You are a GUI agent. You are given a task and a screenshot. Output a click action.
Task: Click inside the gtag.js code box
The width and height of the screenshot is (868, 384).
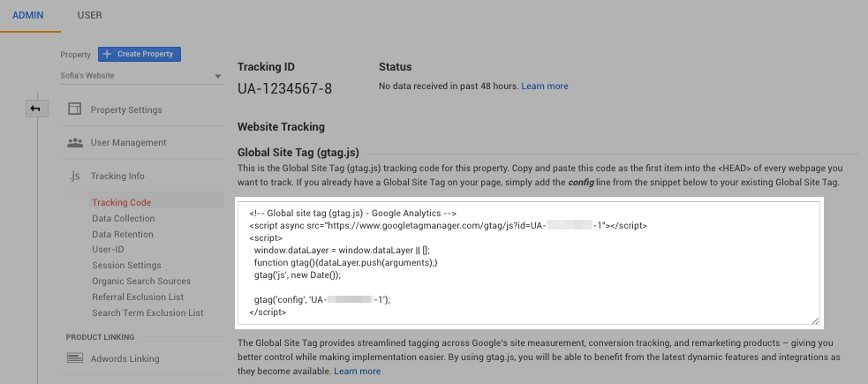point(530,265)
